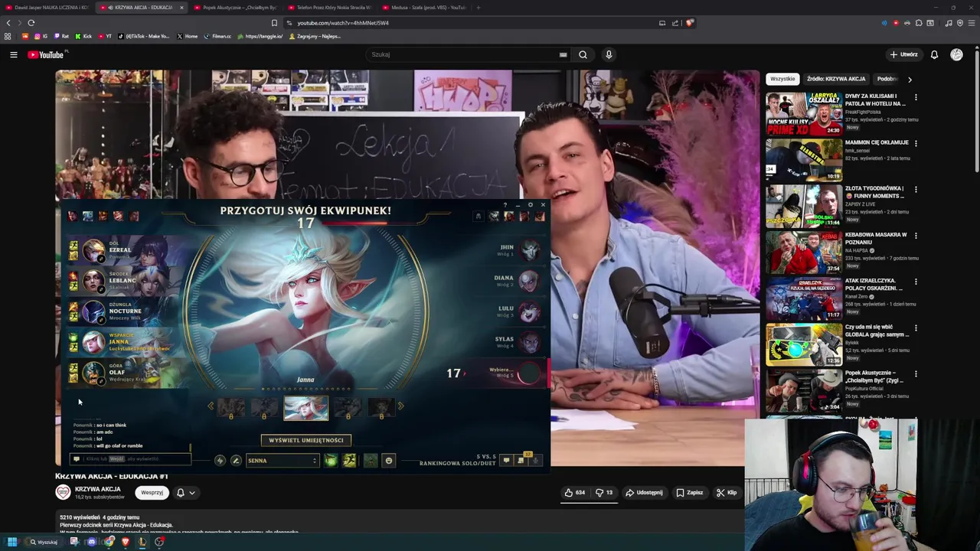Image resolution: width=980 pixels, height=551 pixels.
Task: Click the Wesprzyj support button
Action: coord(152,493)
